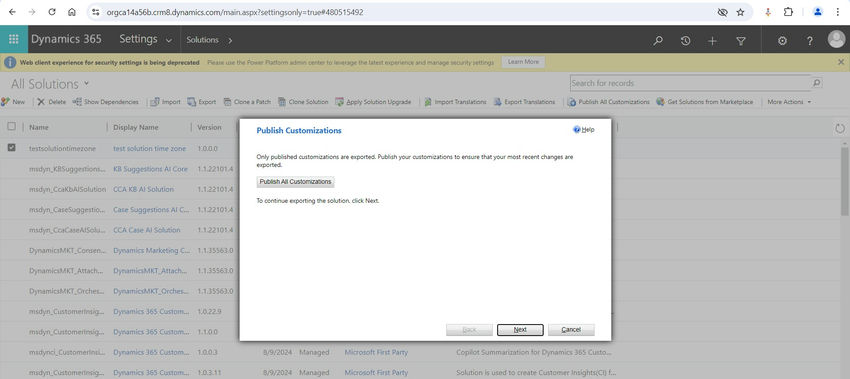850x379 pixels.
Task: Click Next in the dialog
Action: tap(520, 330)
